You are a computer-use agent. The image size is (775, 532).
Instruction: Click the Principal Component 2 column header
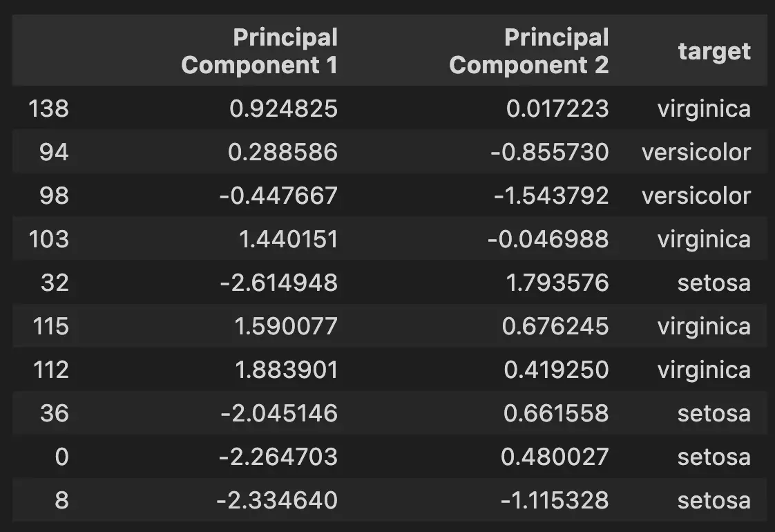[x=529, y=51]
